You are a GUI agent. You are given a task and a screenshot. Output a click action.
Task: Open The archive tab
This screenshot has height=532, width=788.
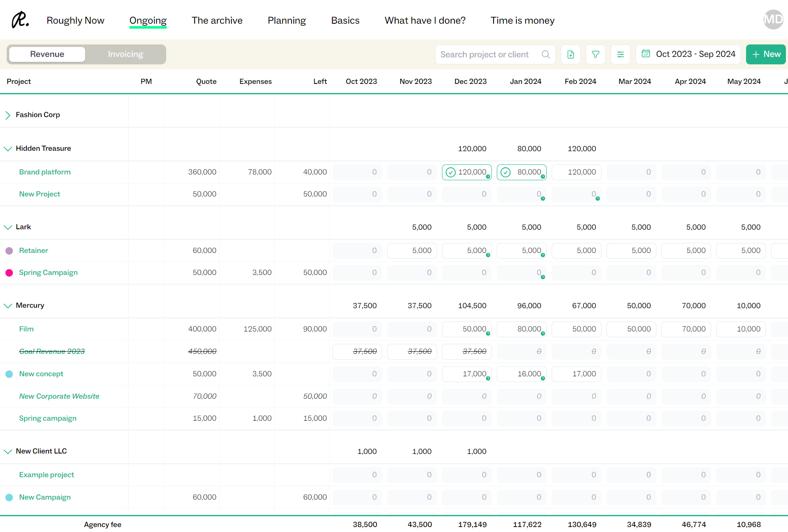point(217,20)
